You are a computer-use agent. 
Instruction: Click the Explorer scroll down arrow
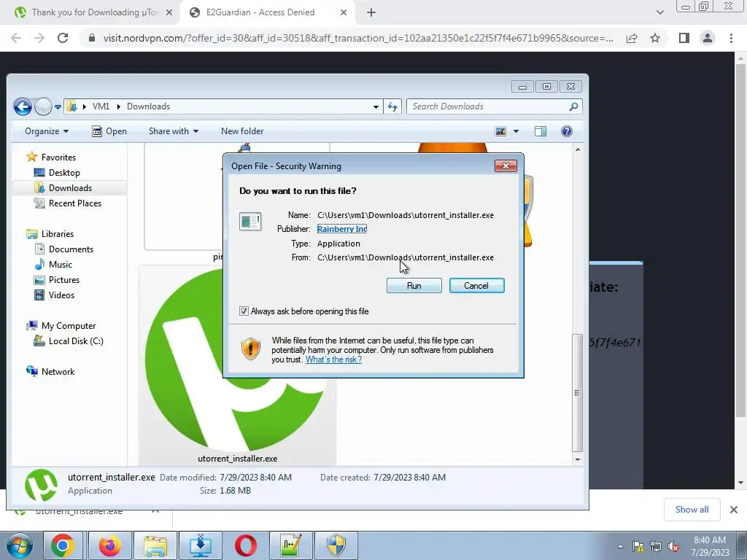578,459
